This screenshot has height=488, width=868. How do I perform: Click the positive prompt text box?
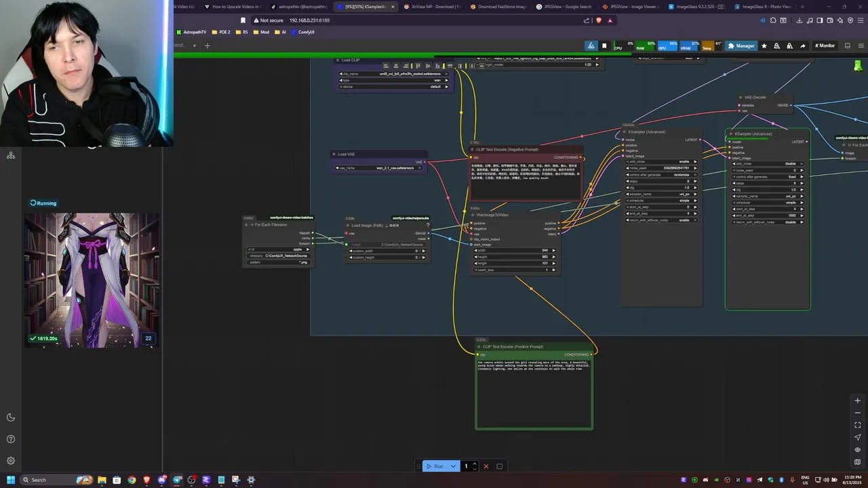[x=534, y=393]
